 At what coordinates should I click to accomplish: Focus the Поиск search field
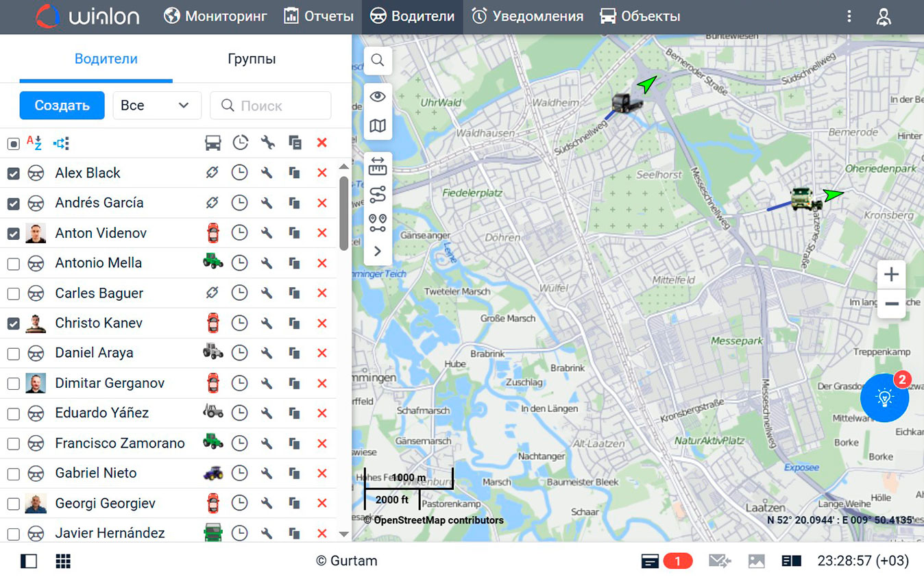pos(270,106)
